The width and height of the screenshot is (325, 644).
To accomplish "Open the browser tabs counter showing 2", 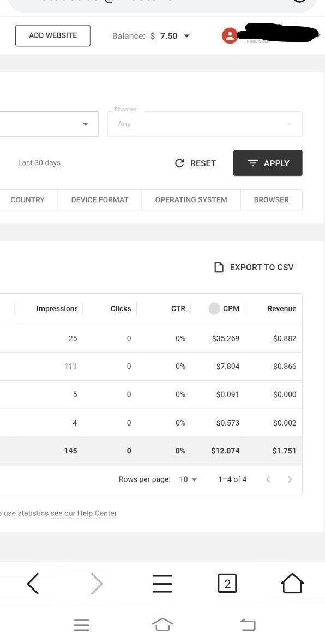I will pyautogui.click(x=227, y=584).
